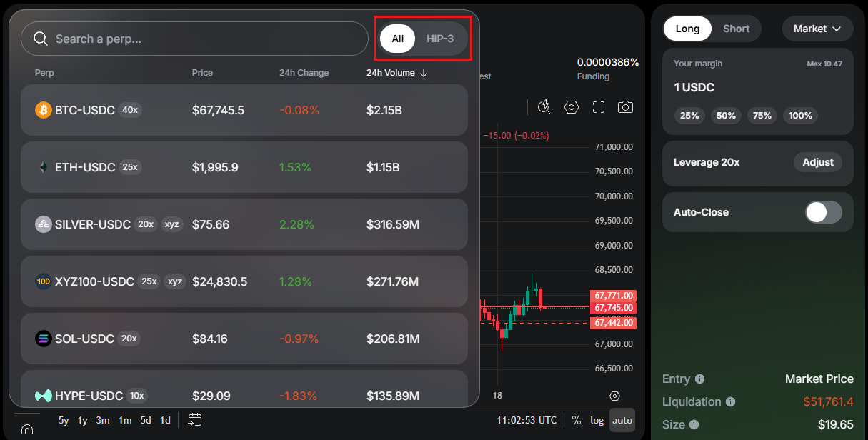
Task: Open the UTC timezone selector
Action: (x=527, y=420)
